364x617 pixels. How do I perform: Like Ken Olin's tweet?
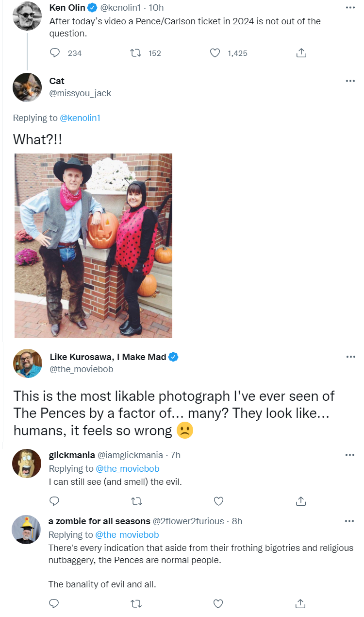tap(215, 53)
